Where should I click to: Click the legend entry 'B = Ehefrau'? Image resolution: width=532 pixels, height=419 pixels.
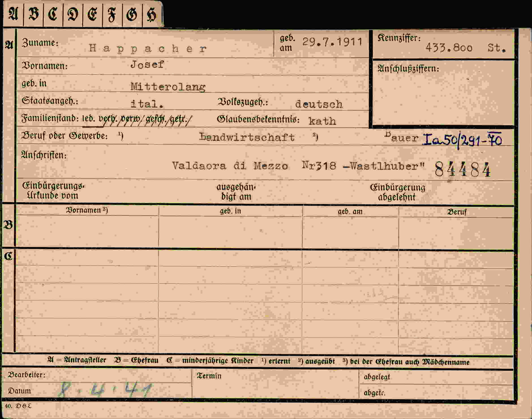click(136, 360)
